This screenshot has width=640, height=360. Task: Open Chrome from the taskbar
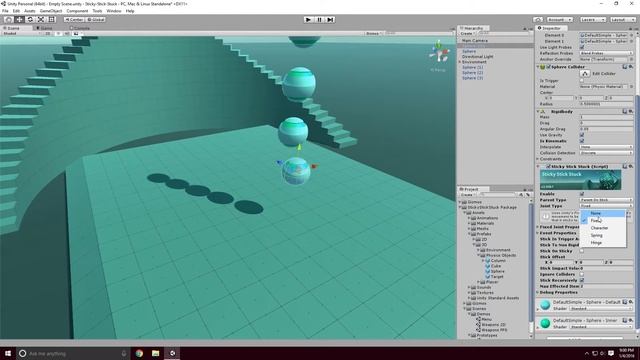pos(139,353)
